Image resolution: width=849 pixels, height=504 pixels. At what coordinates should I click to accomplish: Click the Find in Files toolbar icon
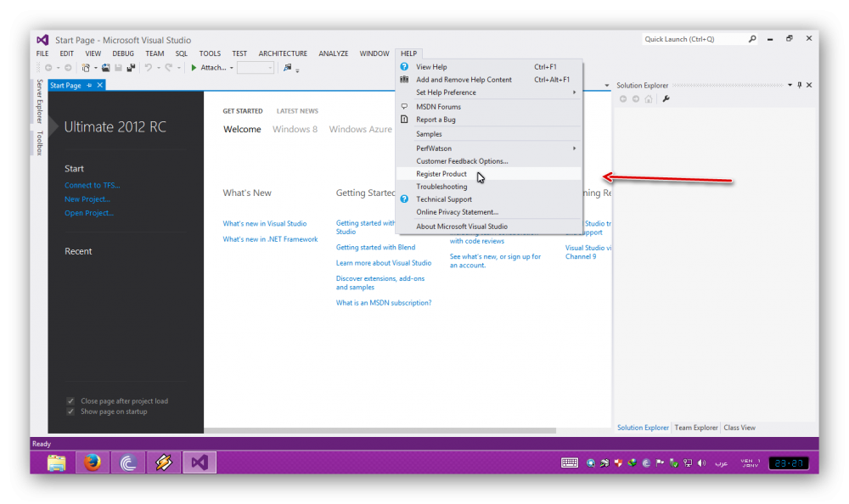(288, 68)
